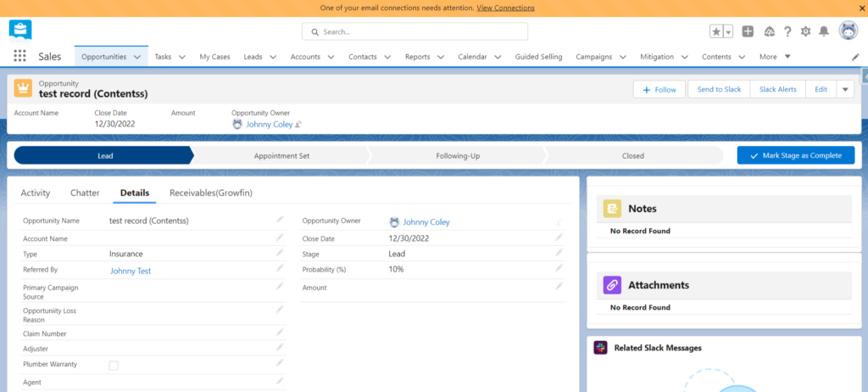Open the View Connections link
Viewport: 868px width, 392px height.
505,8
